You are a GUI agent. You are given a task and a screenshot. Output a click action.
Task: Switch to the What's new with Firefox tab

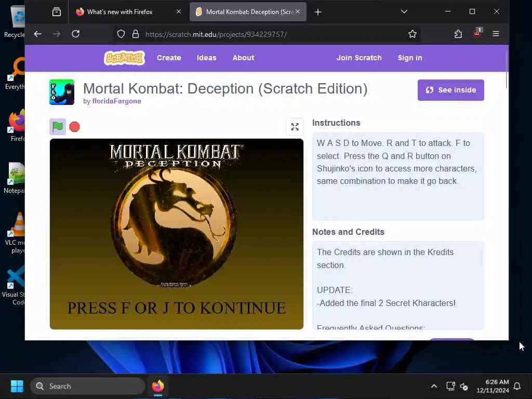[127, 12]
